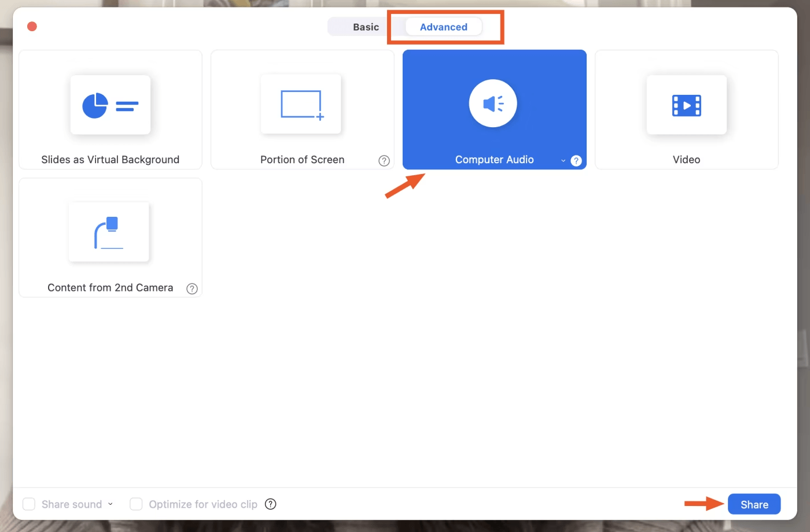Open the Share sound dropdown
This screenshot has width=810, height=532.
click(110, 504)
